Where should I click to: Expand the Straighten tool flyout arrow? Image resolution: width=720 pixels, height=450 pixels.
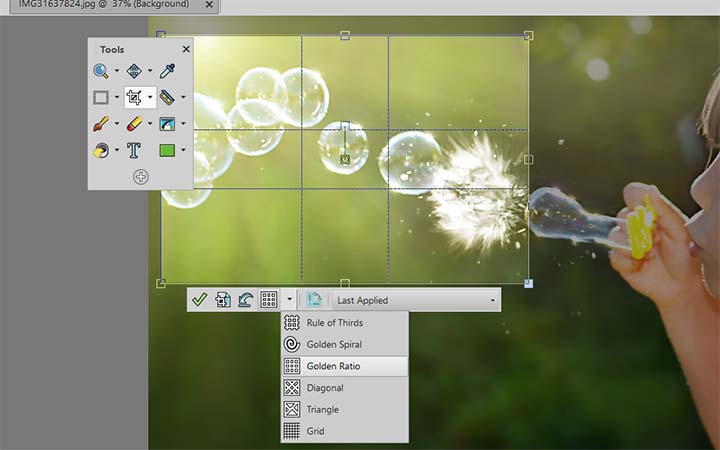pos(183,97)
